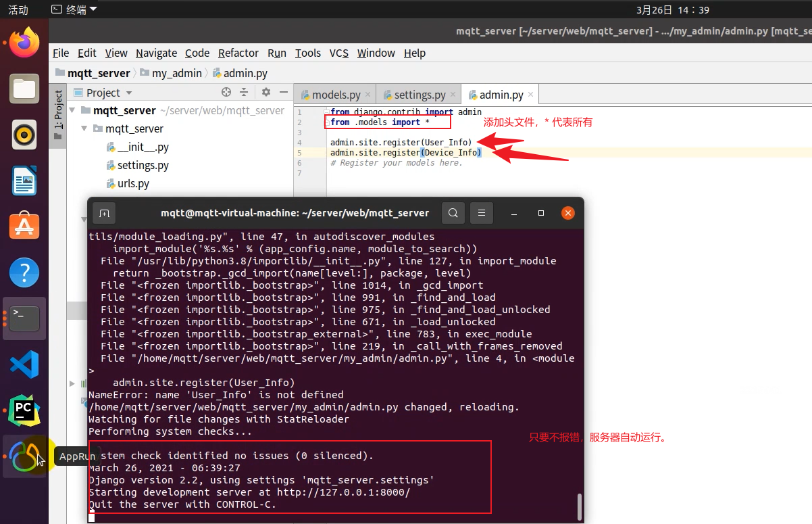Viewport: 812px width, 524px height.
Task: Click admin.py in the breadcrumb bar
Action: tap(240, 73)
